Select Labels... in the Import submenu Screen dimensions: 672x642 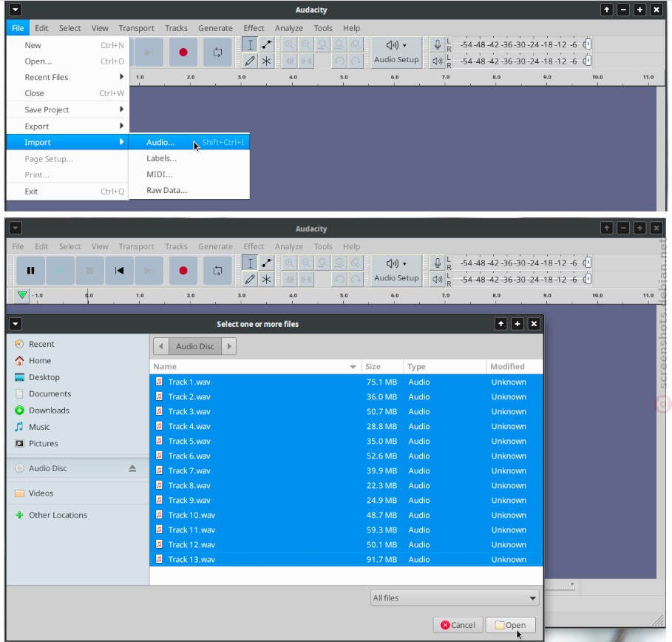point(189,159)
